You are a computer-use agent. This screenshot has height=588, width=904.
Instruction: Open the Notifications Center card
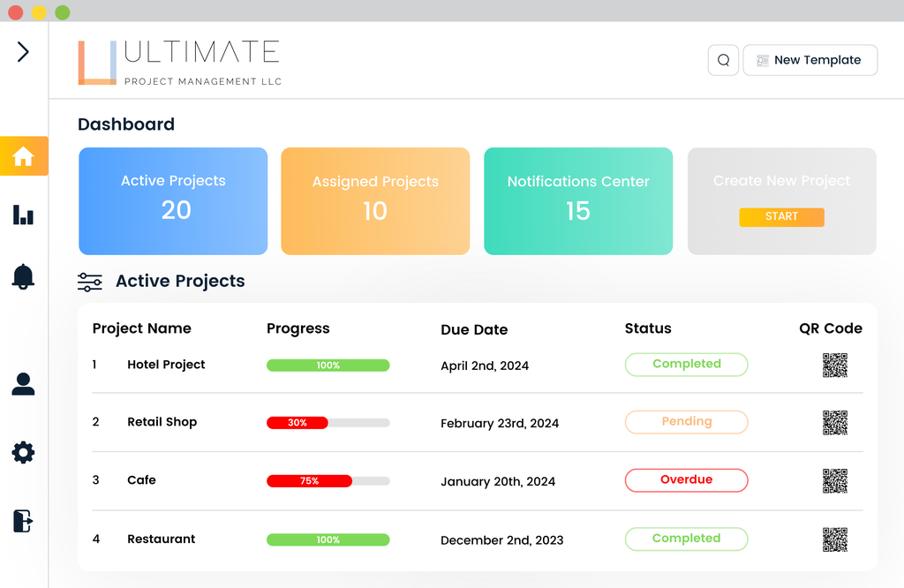click(x=577, y=201)
